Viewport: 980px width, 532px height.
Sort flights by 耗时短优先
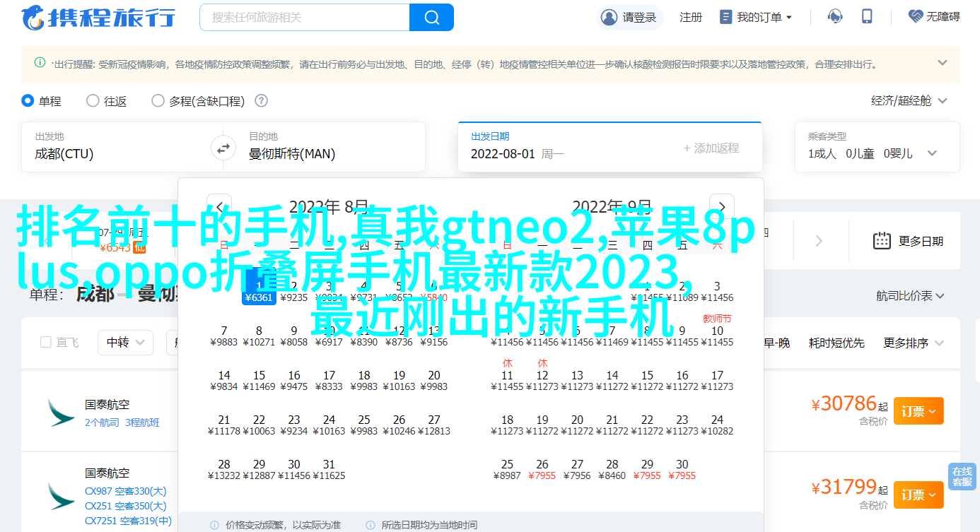tap(836, 343)
